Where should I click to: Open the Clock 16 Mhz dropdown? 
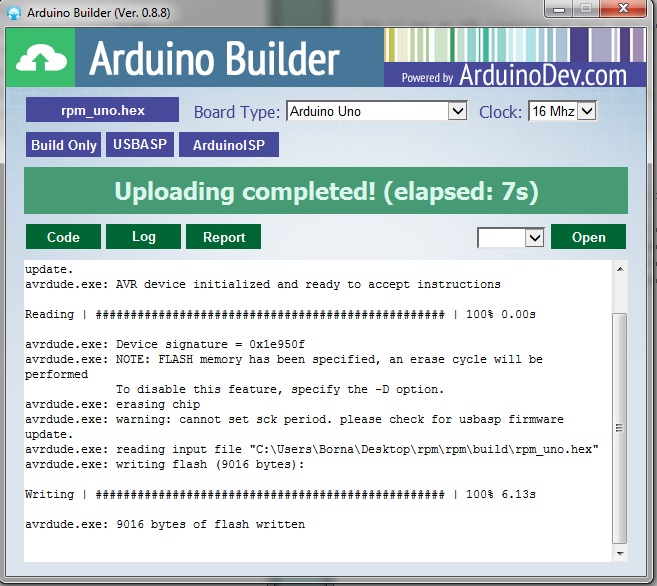tap(562, 111)
